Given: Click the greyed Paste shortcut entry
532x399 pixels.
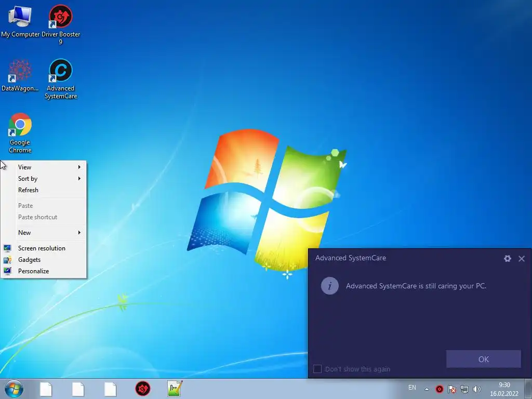Looking at the screenshot, I should 44,217.
